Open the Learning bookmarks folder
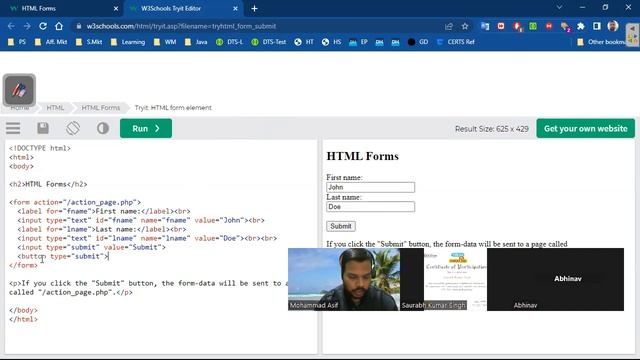This screenshot has height=360, width=640. (128, 42)
